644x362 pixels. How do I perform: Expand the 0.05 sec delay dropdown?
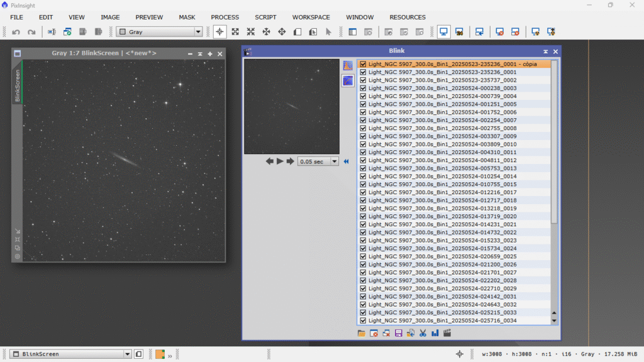(334, 162)
